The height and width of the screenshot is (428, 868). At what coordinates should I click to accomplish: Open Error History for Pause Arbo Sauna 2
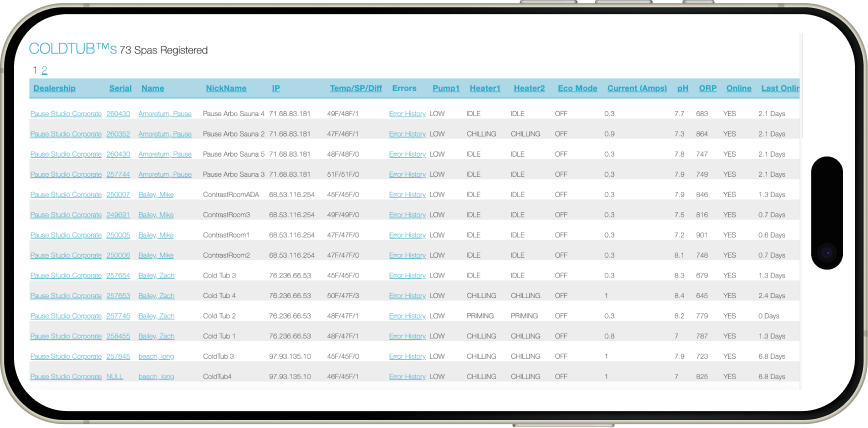(x=407, y=134)
